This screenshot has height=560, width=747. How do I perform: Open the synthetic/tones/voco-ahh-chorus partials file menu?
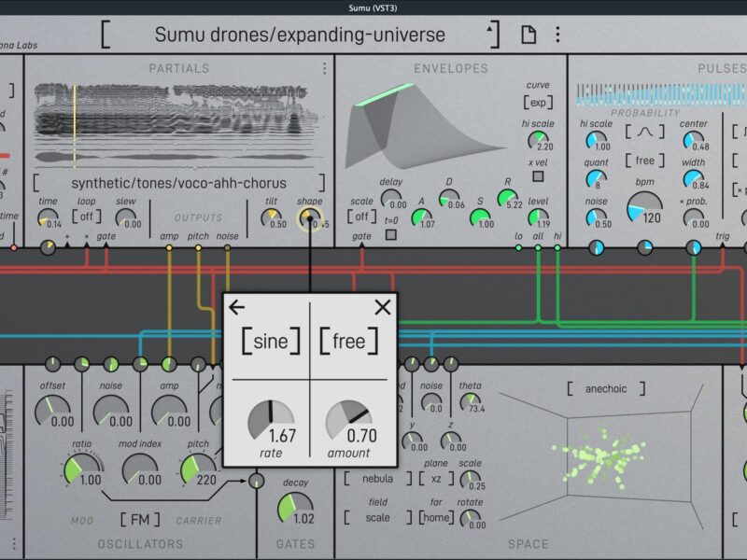(179, 183)
